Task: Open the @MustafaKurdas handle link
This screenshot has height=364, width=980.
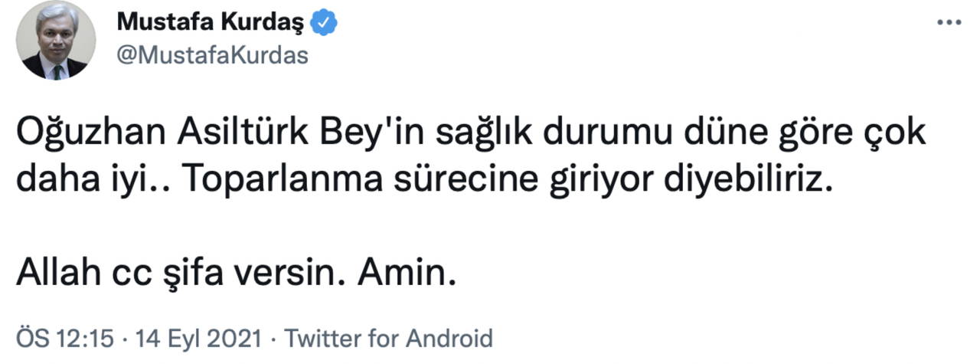Action: click(212, 56)
